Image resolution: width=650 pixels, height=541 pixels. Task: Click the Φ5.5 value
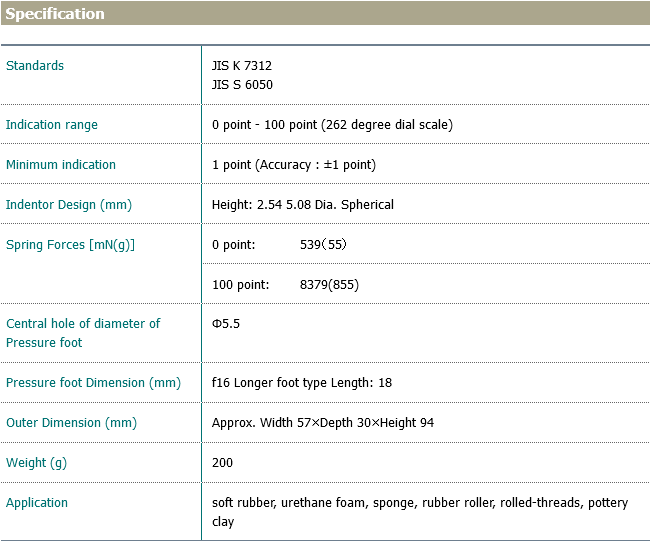coord(226,324)
